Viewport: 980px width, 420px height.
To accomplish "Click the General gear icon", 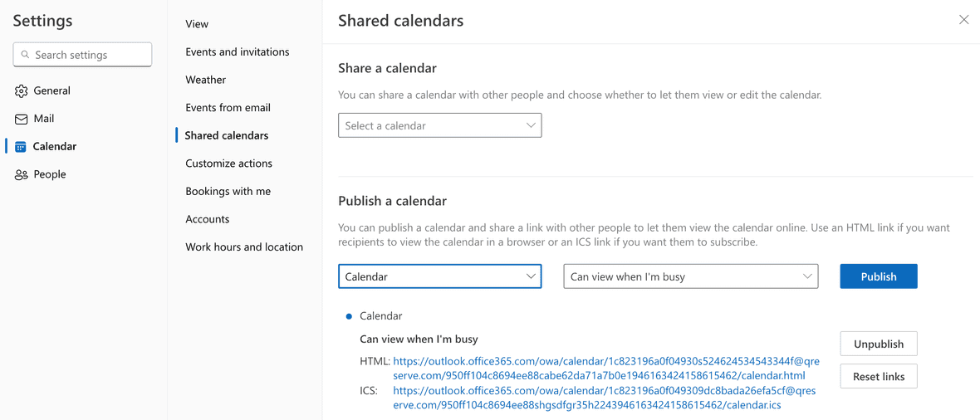I will click(x=22, y=91).
